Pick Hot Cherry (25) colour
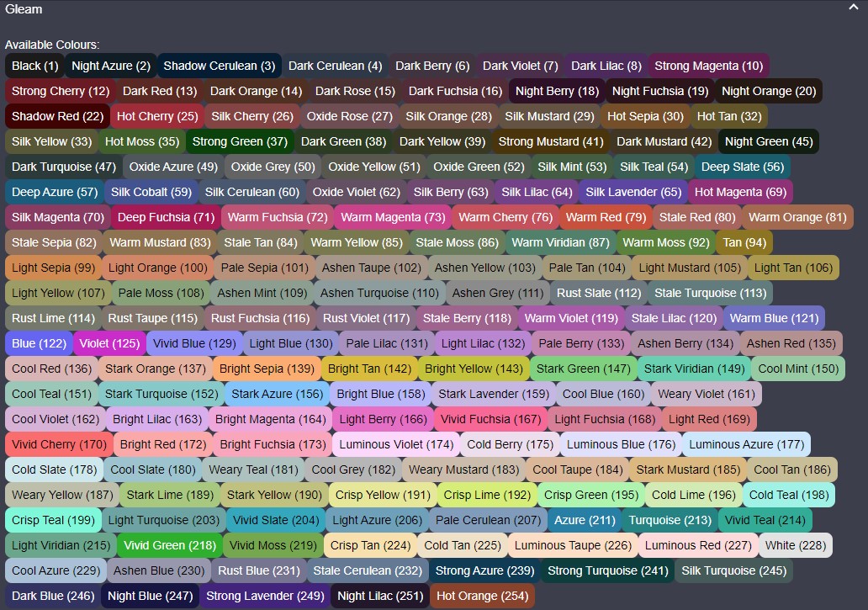Screen dimensions: 868x610 coord(157,116)
